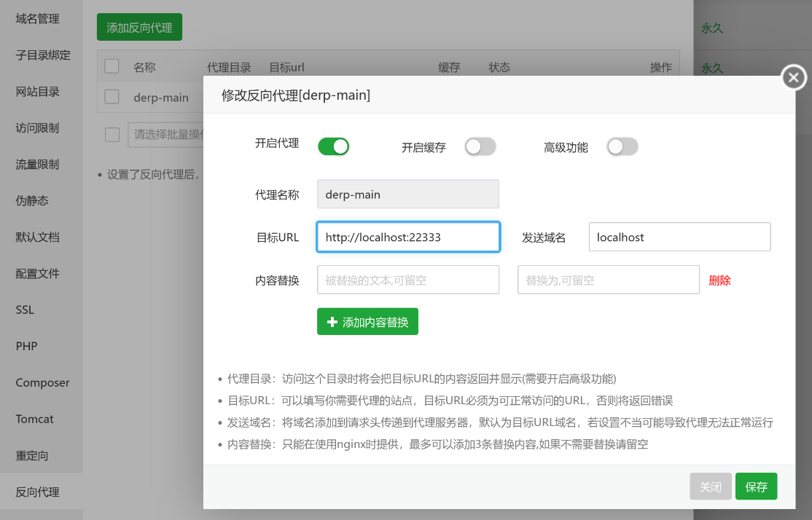The width and height of the screenshot is (812, 520).
Task: Toggle the 开启代理 switch off
Action: 334,146
